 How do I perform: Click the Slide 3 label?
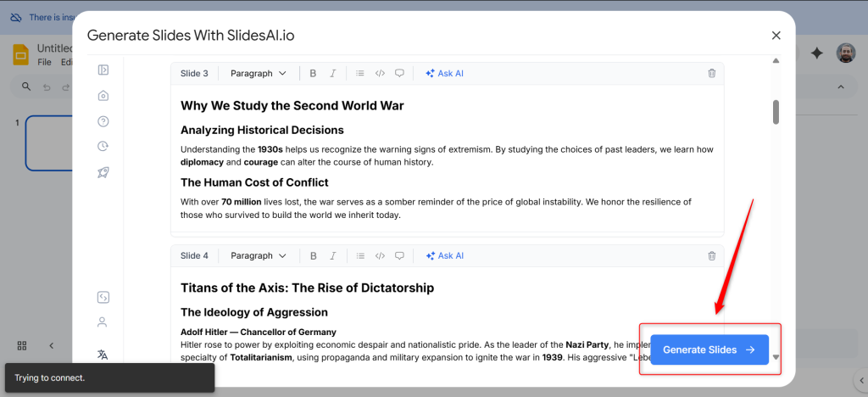[x=194, y=73]
